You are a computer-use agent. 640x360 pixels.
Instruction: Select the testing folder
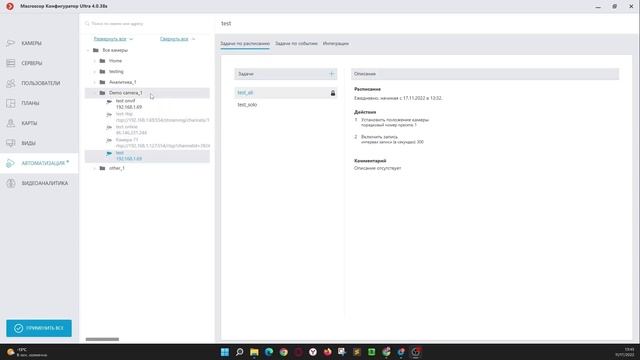click(116, 71)
